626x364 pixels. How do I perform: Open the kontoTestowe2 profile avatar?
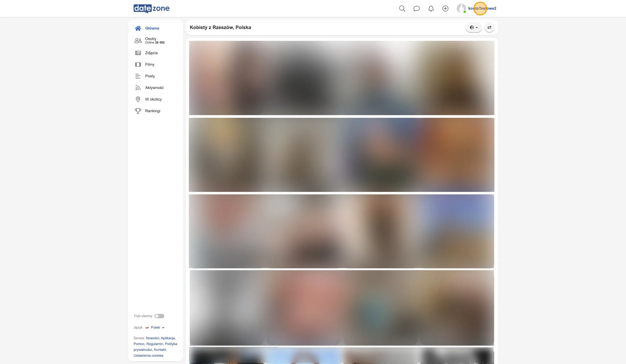[x=461, y=9]
